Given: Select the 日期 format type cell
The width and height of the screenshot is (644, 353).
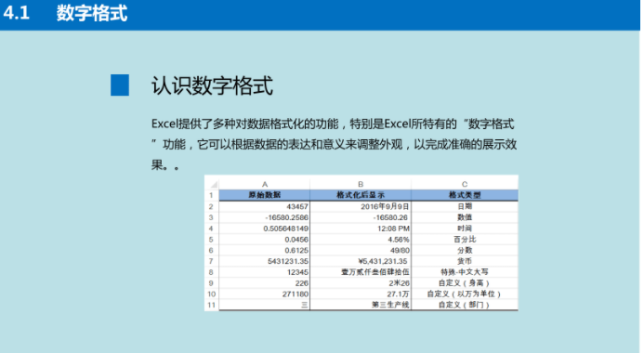Looking at the screenshot, I should [x=465, y=206].
